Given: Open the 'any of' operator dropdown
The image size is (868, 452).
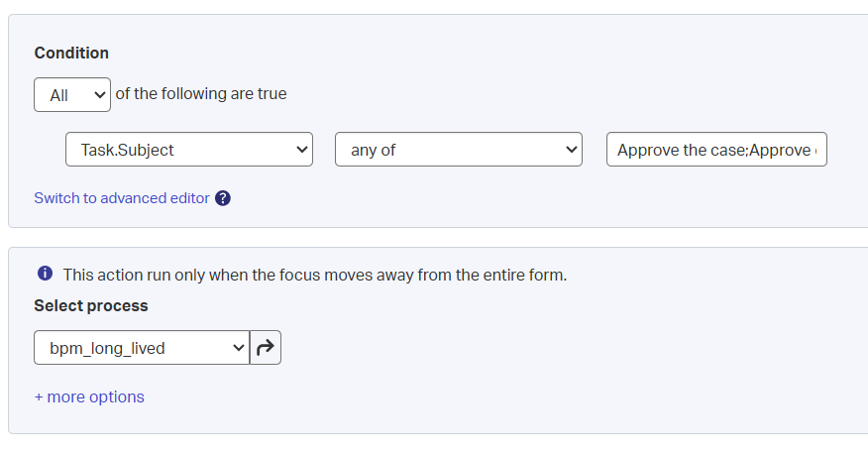Looking at the screenshot, I should coord(458,150).
